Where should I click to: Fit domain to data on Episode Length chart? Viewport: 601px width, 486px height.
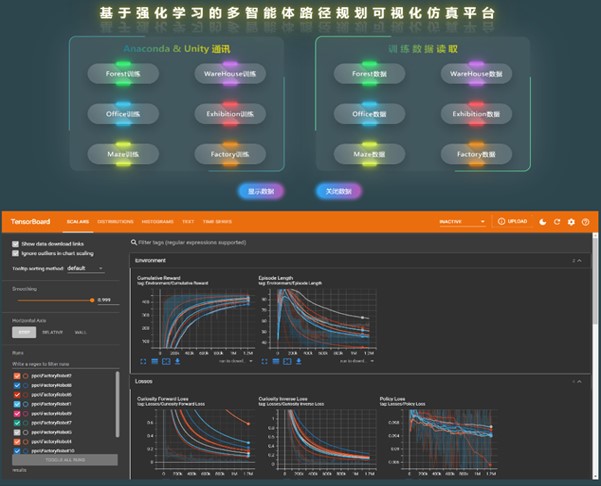(x=287, y=361)
